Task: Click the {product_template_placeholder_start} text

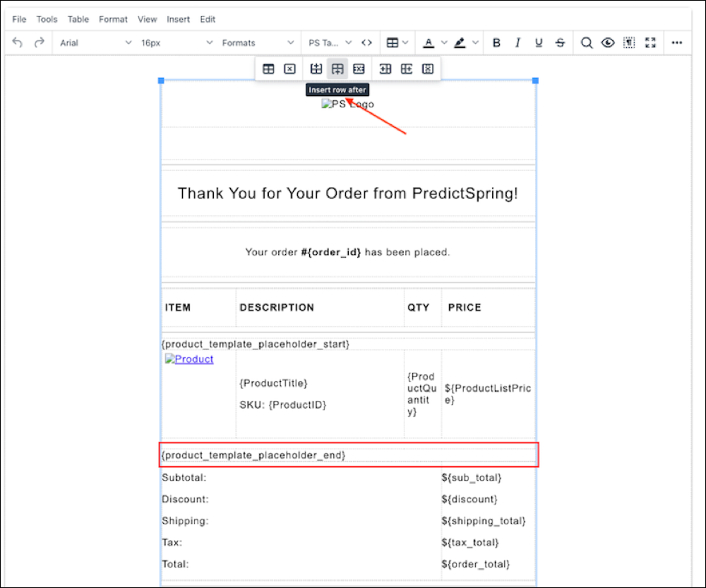Action: (256, 344)
